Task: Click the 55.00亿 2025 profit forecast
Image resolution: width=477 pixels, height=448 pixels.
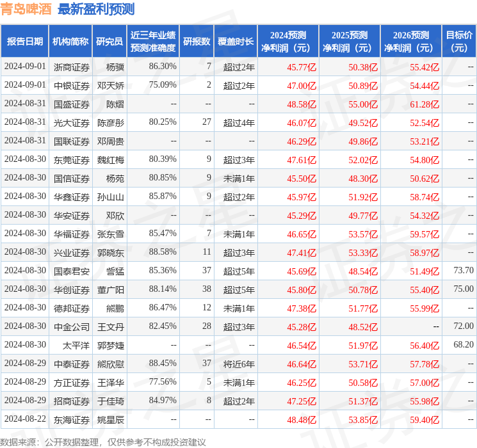Action: [x=363, y=104]
